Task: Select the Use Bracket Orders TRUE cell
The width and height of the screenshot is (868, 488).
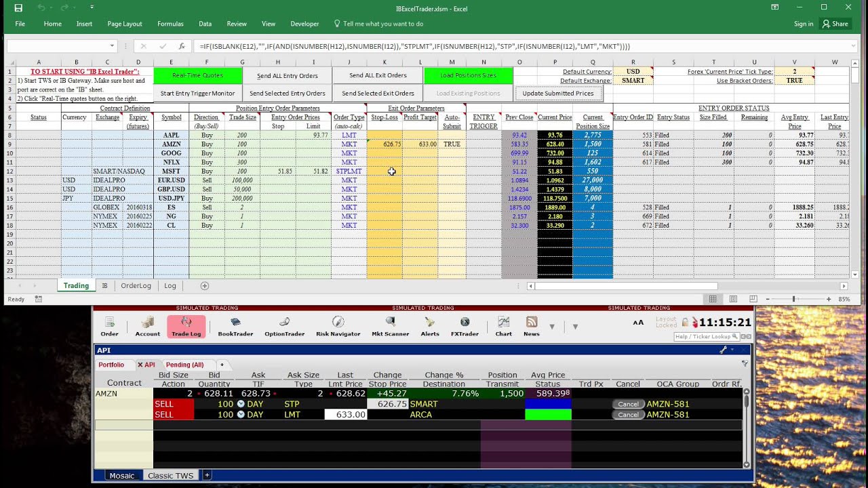Action: [x=794, y=81]
